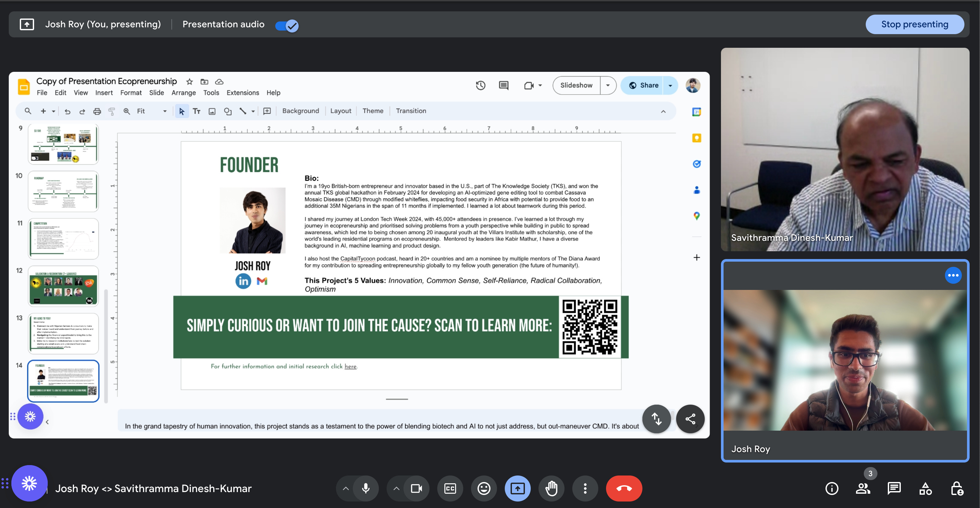This screenshot has height=508, width=980.
Task: Open the meeting details info icon
Action: 832,488
